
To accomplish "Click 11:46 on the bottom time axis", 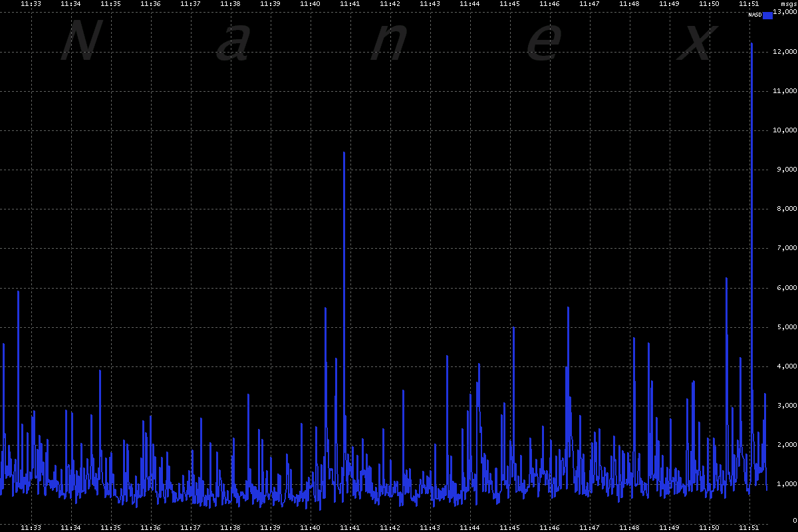I will [x=549, y=527].
